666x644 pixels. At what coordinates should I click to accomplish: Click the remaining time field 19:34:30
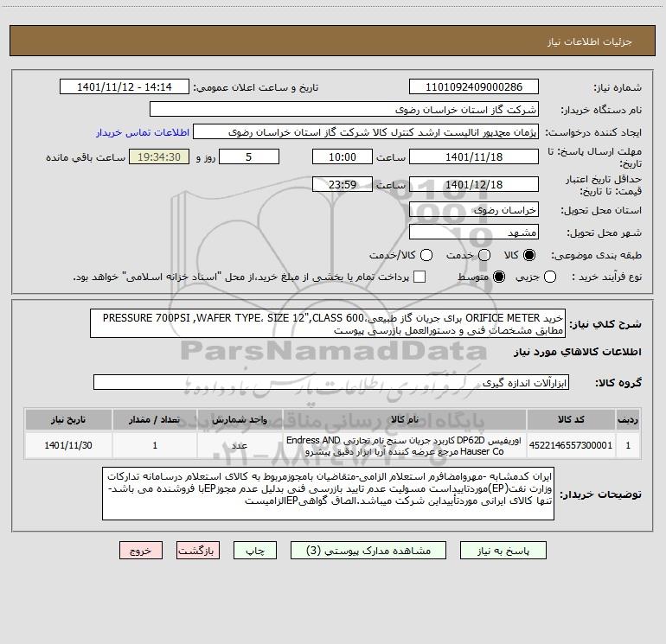tap(159, 156)
